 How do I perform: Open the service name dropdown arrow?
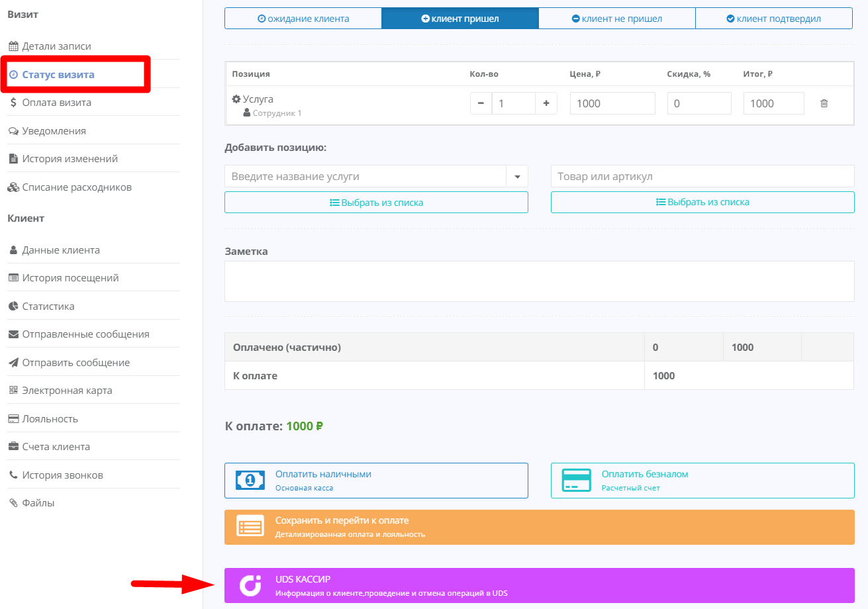pos(517,177)
